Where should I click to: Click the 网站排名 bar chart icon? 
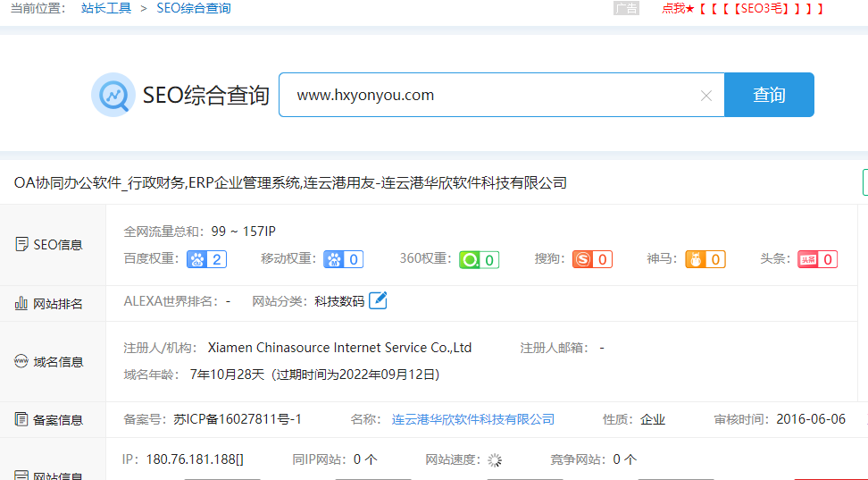pyautogui.click(x=21, y=303)
